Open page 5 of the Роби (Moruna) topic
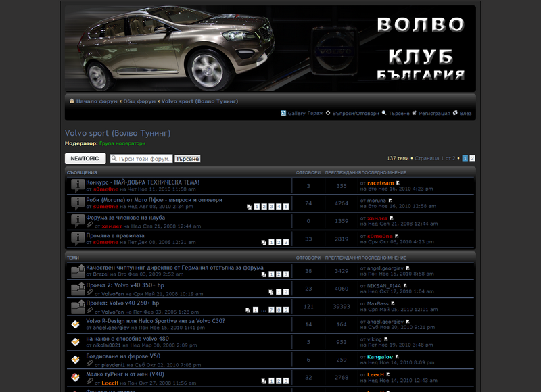The width and height of the screenshot is (541, 392). (x=286, y=207)
